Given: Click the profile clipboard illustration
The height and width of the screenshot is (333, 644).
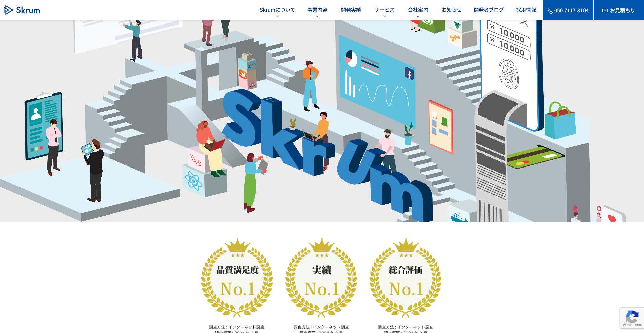Looking at the screenshot, I should click(44, 126).
